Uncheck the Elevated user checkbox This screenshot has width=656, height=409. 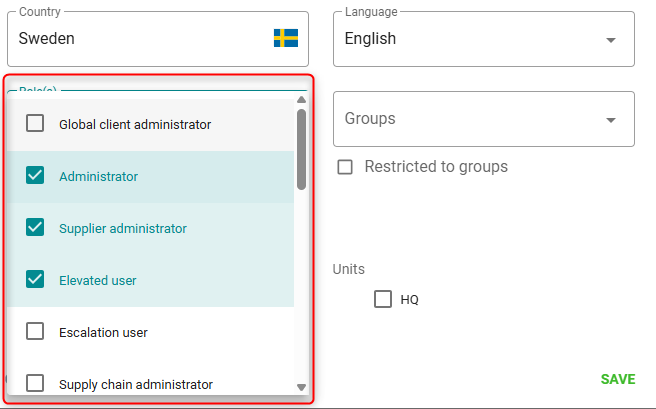pyautogui.click(x=35, y=280)
